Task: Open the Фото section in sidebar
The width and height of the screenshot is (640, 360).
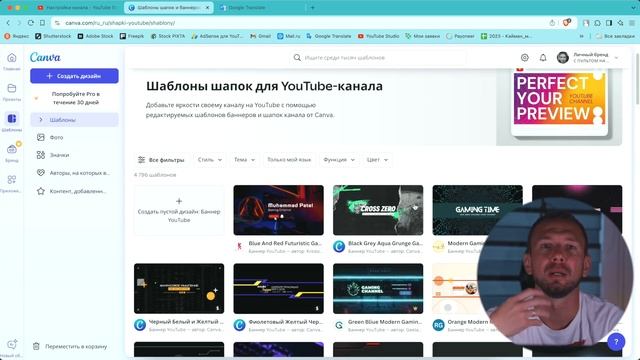Action: tap(74, 138)
